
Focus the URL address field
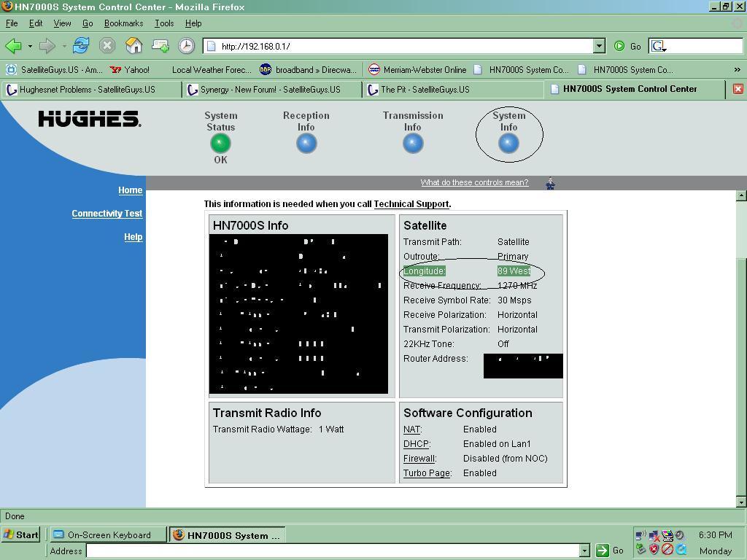click(405, 46)
